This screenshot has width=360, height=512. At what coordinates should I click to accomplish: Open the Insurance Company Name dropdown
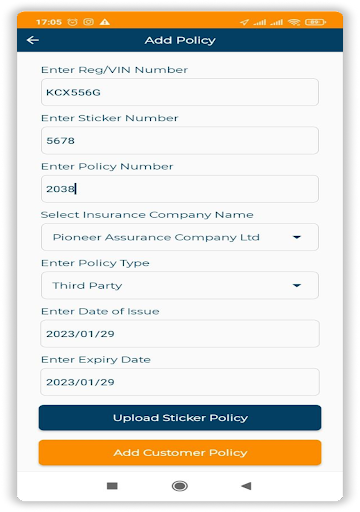click(180, 237)
